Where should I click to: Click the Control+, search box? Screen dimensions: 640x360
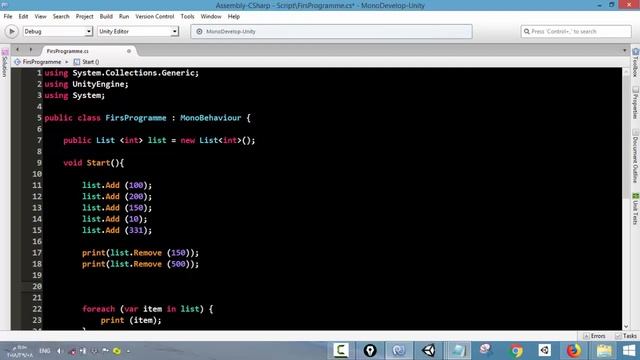tap(576, 31)
